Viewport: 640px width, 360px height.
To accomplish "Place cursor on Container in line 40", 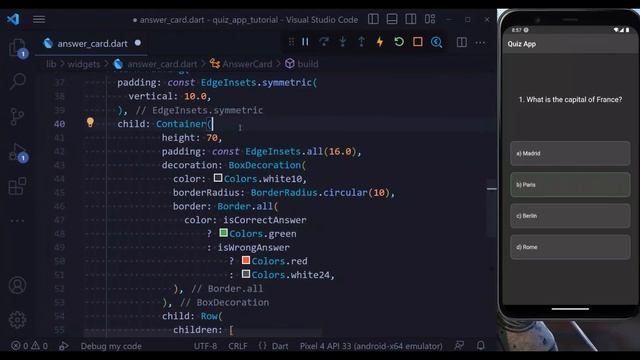I will pos(181,124).
